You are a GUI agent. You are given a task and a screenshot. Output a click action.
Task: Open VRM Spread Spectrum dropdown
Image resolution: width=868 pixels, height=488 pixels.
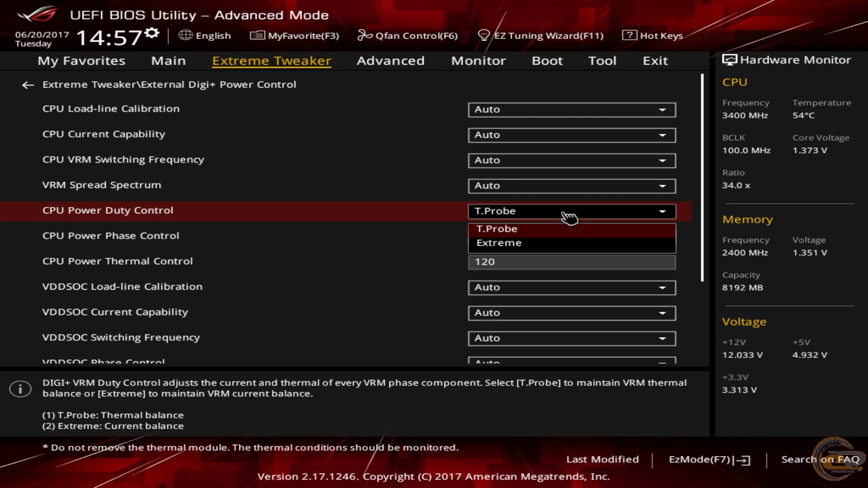coord(571,186)
